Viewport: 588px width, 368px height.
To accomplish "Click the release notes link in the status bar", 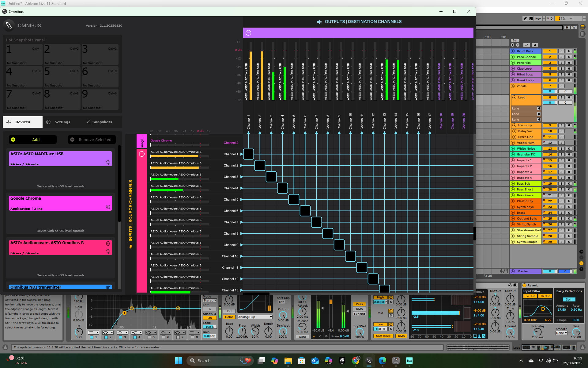I will (x=139, y=347).
